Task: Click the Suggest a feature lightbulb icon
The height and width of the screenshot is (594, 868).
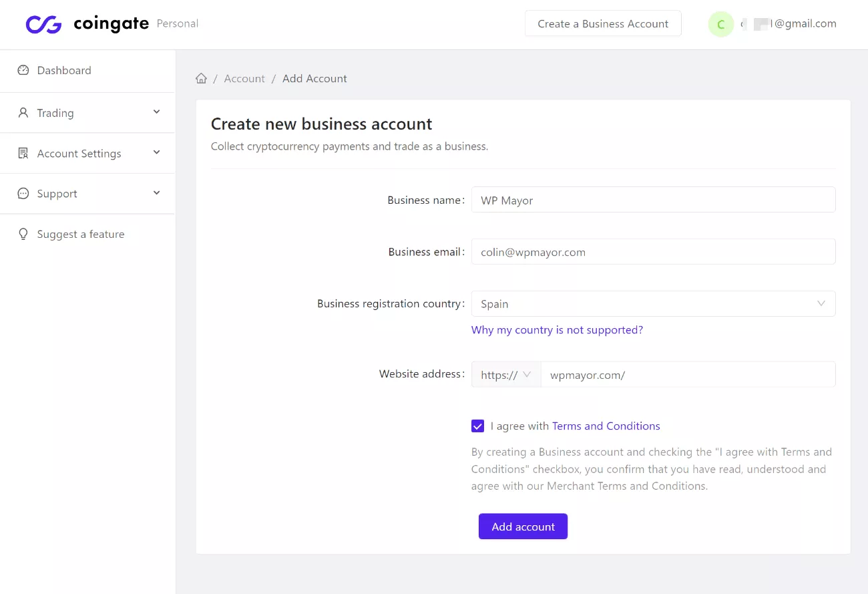Action: (x=23, y=234)
